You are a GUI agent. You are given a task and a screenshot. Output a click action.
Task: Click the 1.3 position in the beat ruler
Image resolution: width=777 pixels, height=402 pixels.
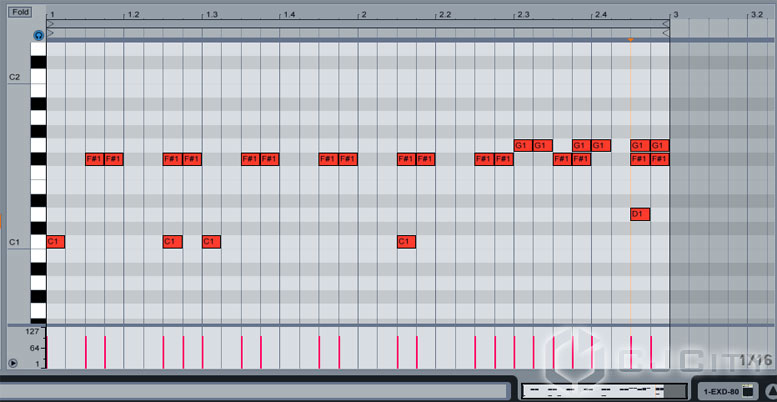212,15
